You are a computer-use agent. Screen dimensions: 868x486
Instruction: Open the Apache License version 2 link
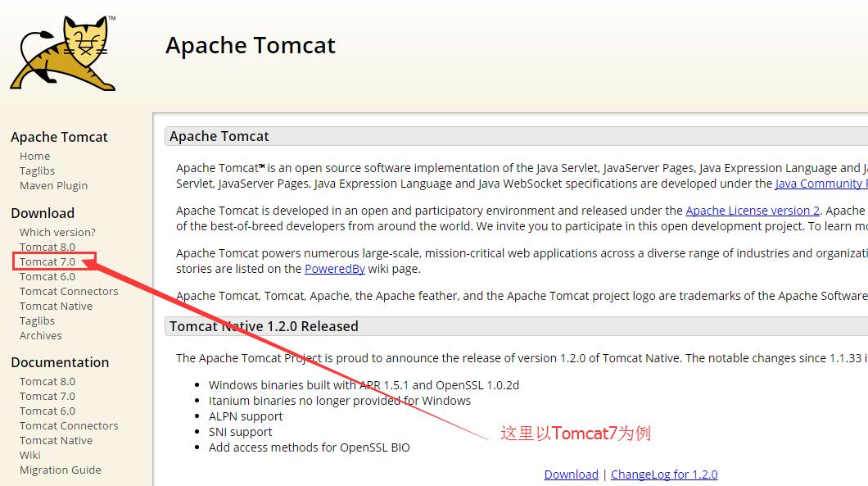click(753, 211)
